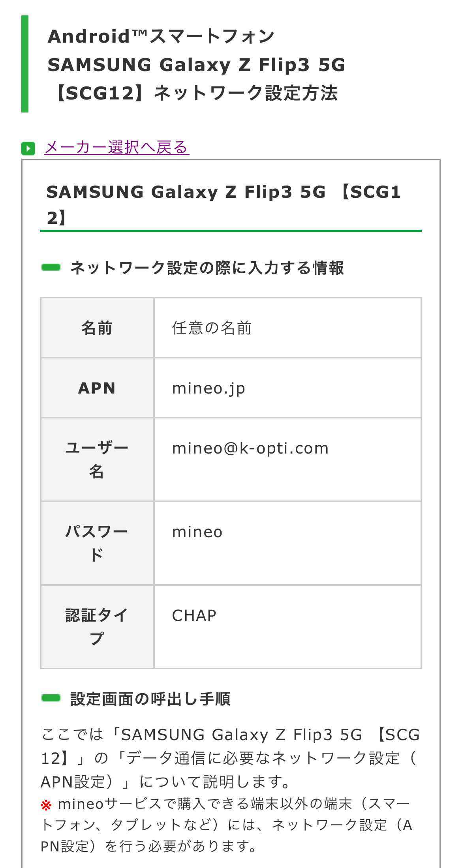Click the ネットワーク設定の際に入力する情報 section heading
Viewport: 462px width, 868px height.
pyautogui.click(x=207, y=268)
